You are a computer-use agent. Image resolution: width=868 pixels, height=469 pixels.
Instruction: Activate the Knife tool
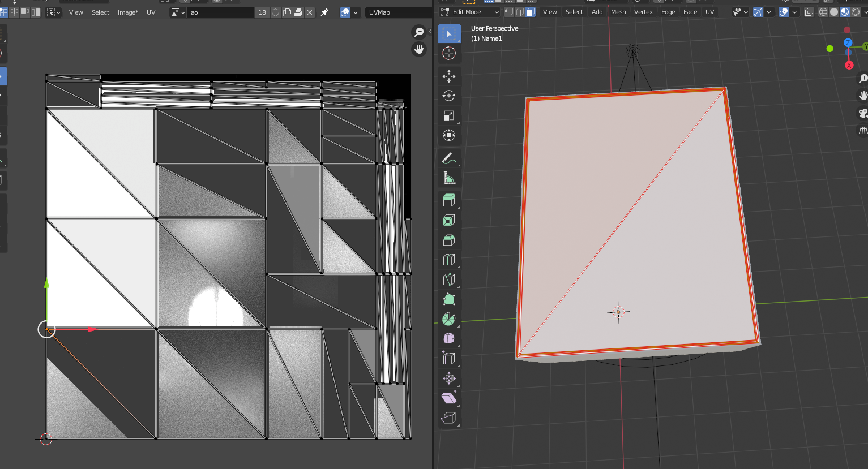[x=449, y=279]
